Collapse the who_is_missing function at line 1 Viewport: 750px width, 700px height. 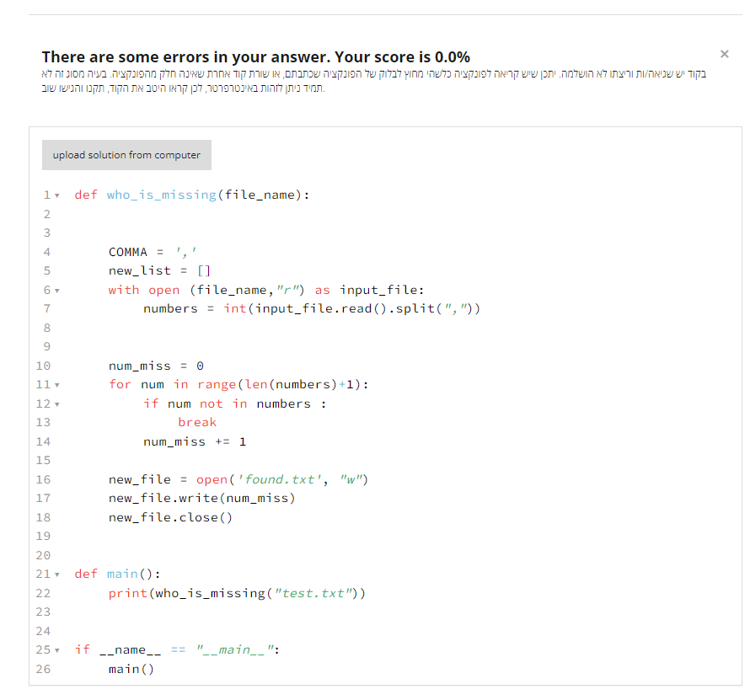pyautogui.click(x=56, y=195)
